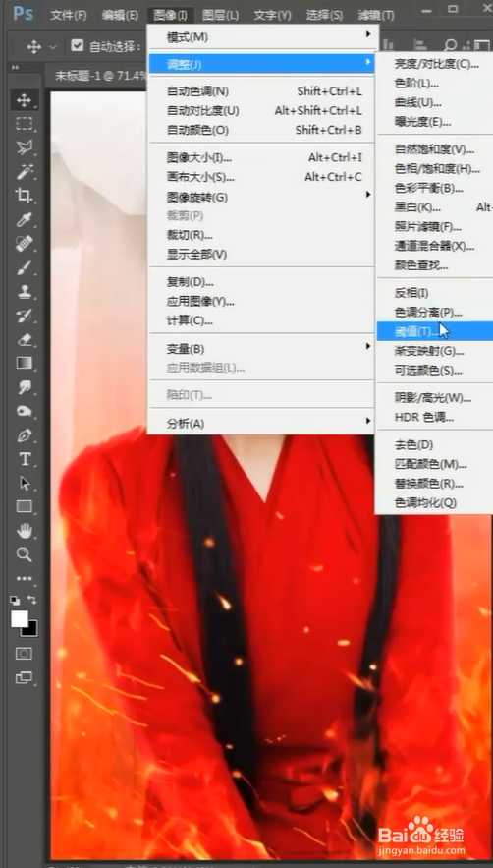
Task: Select the History Brush tool
Action: [24, 317]
